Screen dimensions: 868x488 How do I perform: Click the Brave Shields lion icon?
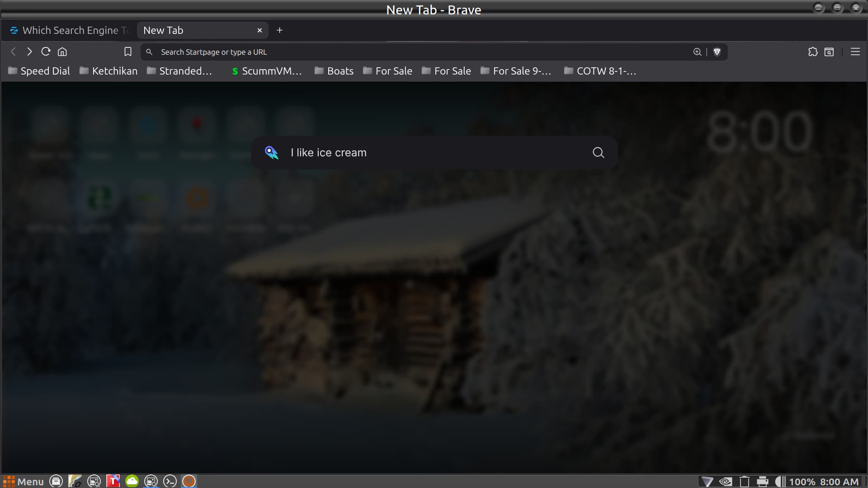pyautogui.click(x=717, y=52)
